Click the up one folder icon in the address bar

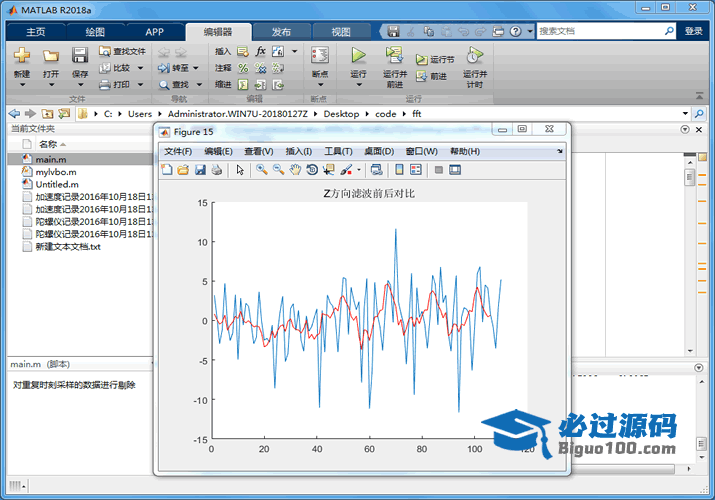click(x=47, y=113)
